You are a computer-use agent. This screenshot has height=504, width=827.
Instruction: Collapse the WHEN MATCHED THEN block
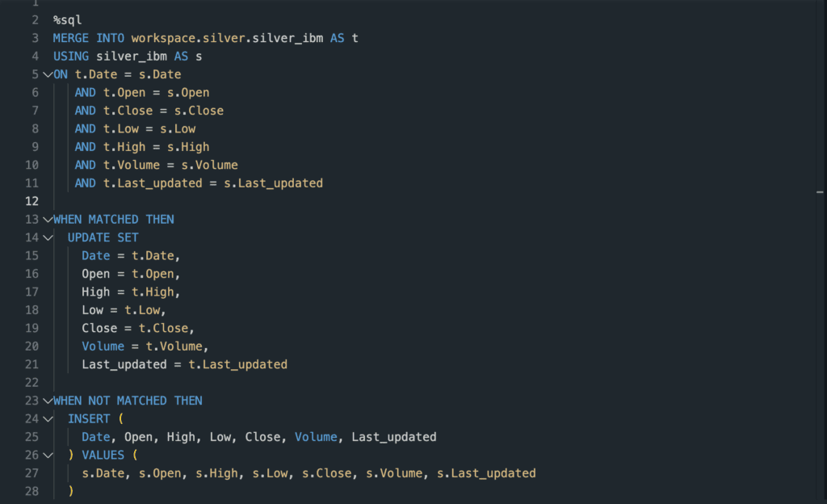47,219
